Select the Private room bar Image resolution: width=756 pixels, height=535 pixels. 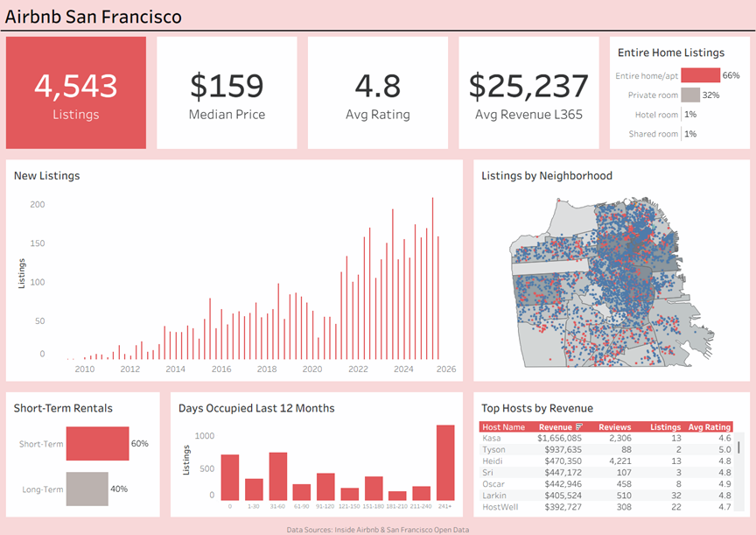coord(690,95)
